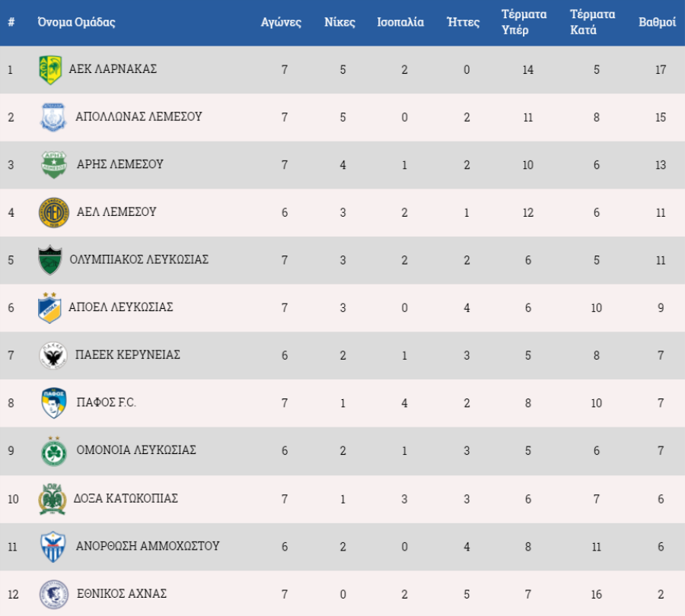This screenshot has height=616, width=685.
Task: Click the AEK Larnaca club crest
Action: (x=49, y=70)
